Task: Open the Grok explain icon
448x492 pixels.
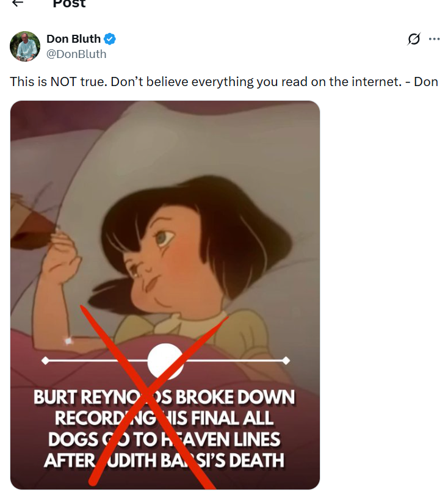Action: tap(414, 39)
